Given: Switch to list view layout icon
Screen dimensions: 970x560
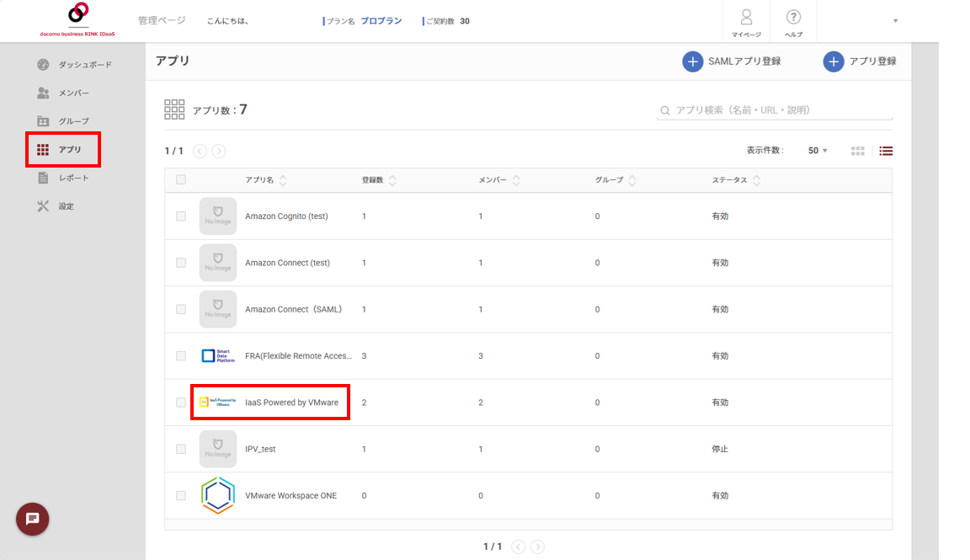Looking at the screenshot, I should [x=886, y=151].
